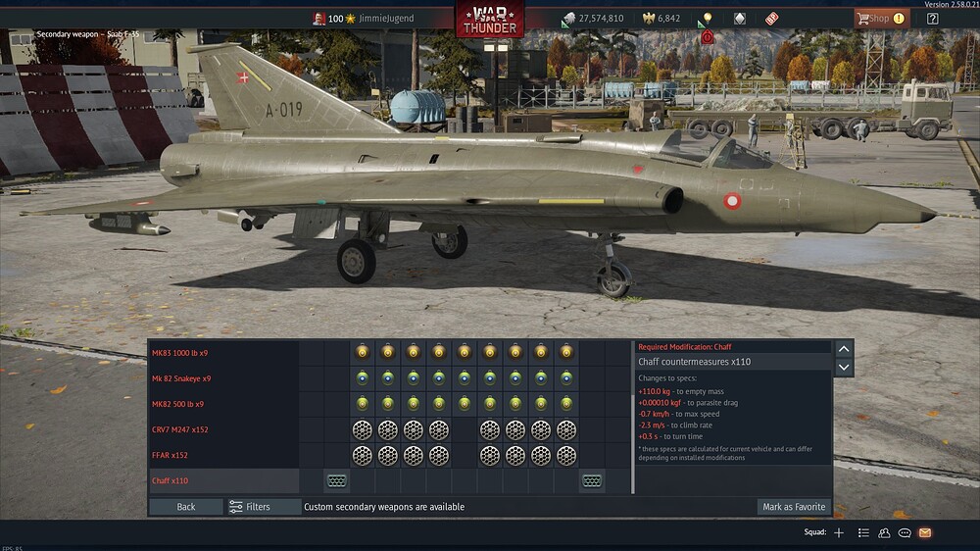Select leftmost MK83 1000 lb bomb icon
980x551 pixels.
click(x=363, y=353)
